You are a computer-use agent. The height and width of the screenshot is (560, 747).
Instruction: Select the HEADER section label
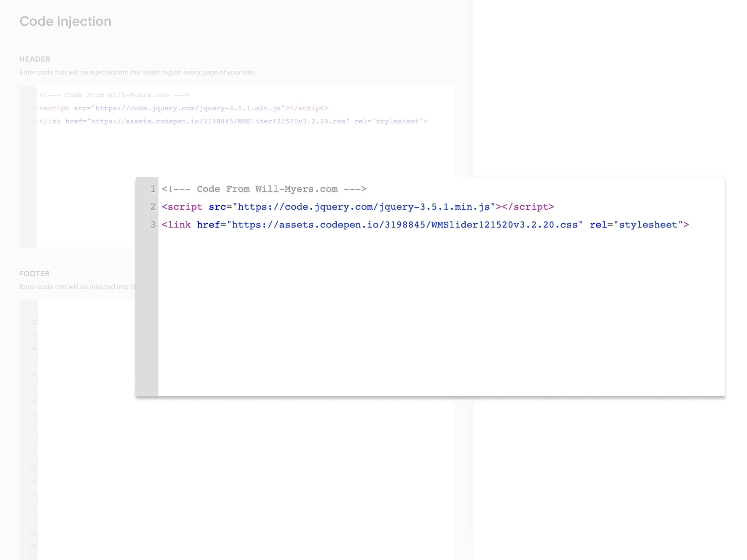pyautogui.click(x=34, y=59)
